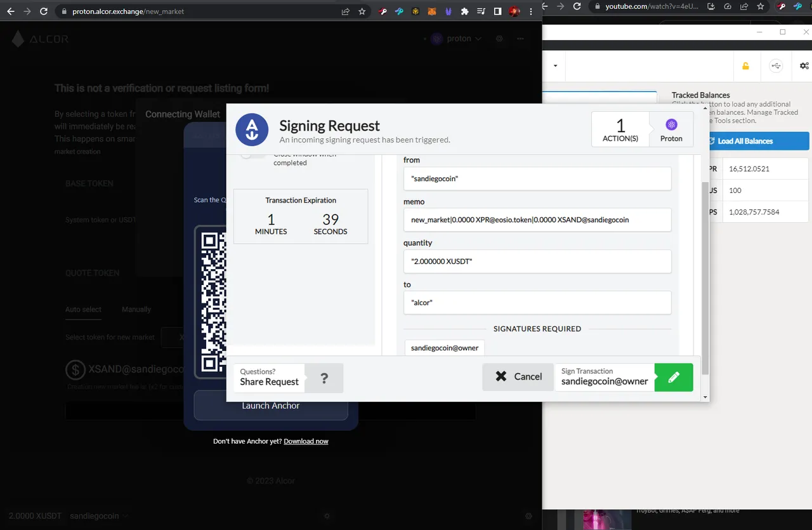The width and height of the screenshot is (812, 530).
Task: Click the XSAND@sandiegocoin token entry on Alcor
Action: (x=125, y=369)
